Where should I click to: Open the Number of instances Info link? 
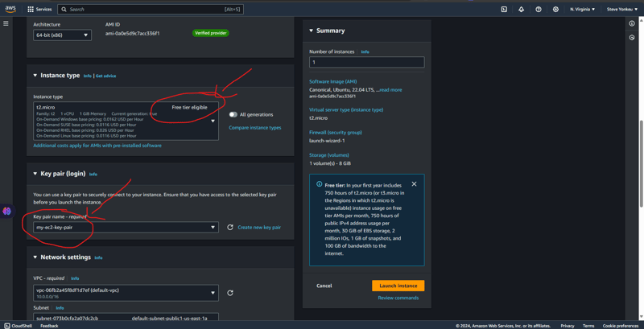365,52
